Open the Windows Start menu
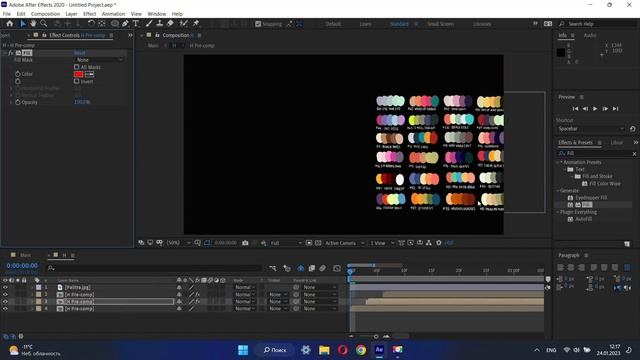640x360 pixels. coord(243,350)
